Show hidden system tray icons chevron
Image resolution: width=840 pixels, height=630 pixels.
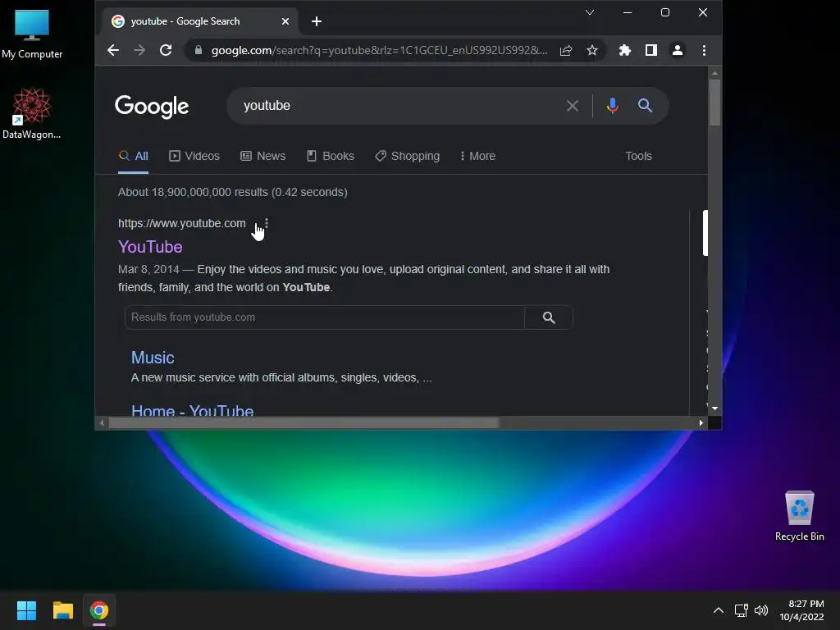(x=719, y=610)
